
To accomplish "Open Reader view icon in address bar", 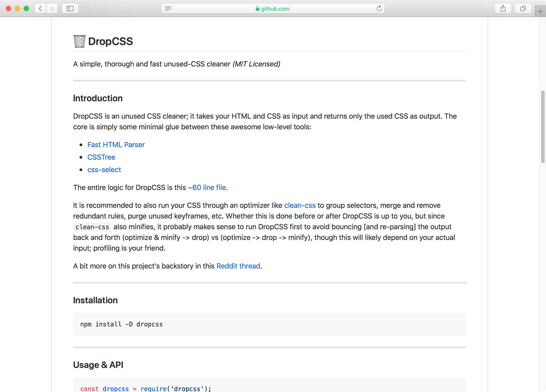I will (168, 9).
